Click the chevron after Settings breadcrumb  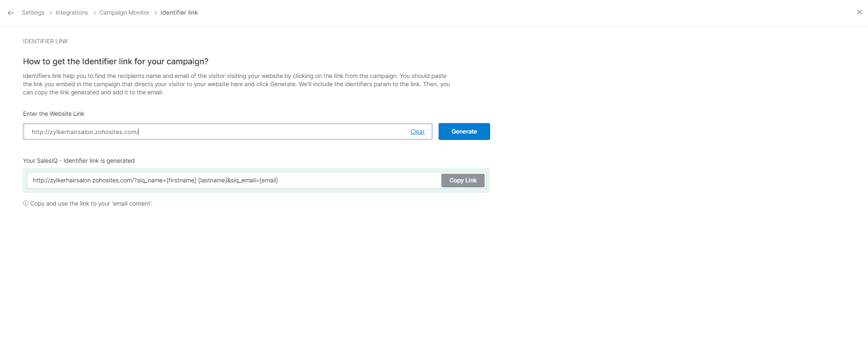[51, 13]
